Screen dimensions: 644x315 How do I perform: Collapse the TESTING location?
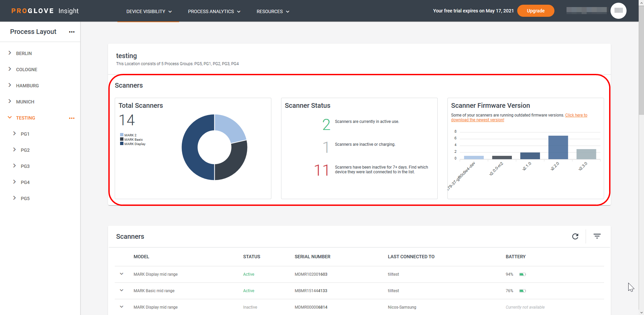pos(10,118)
